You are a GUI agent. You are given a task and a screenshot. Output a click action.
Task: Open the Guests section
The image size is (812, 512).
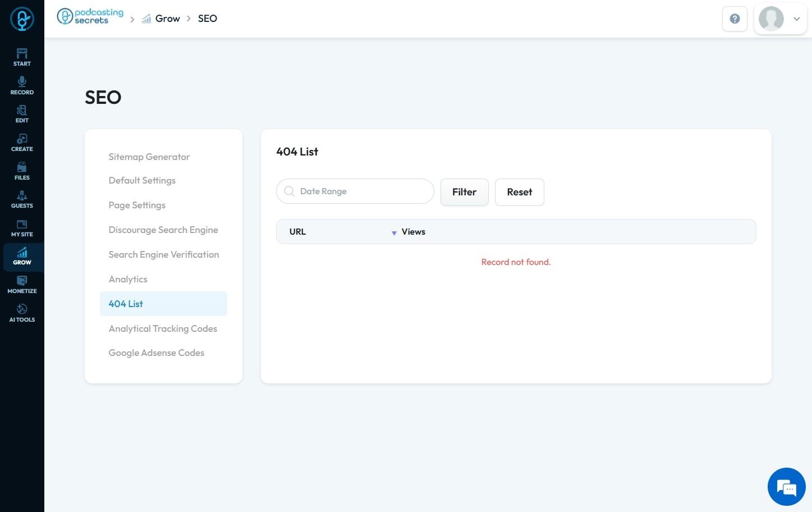tap(22, 199)
